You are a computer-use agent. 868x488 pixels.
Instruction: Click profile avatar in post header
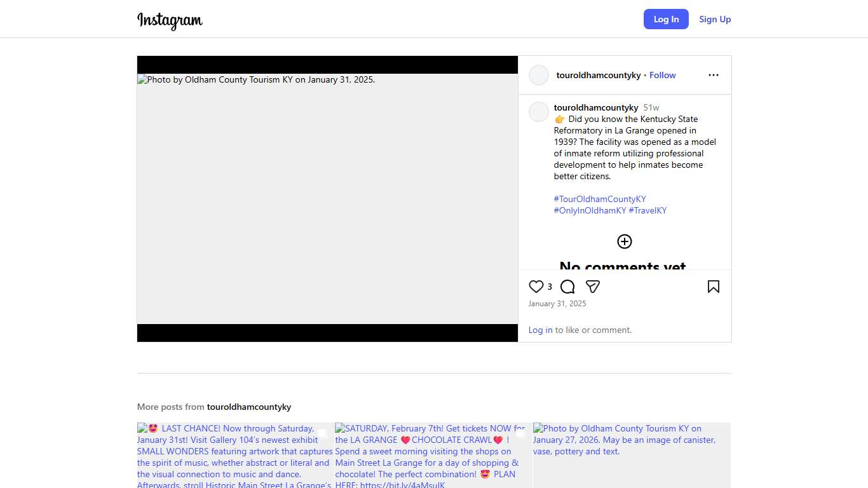[539, 75]
